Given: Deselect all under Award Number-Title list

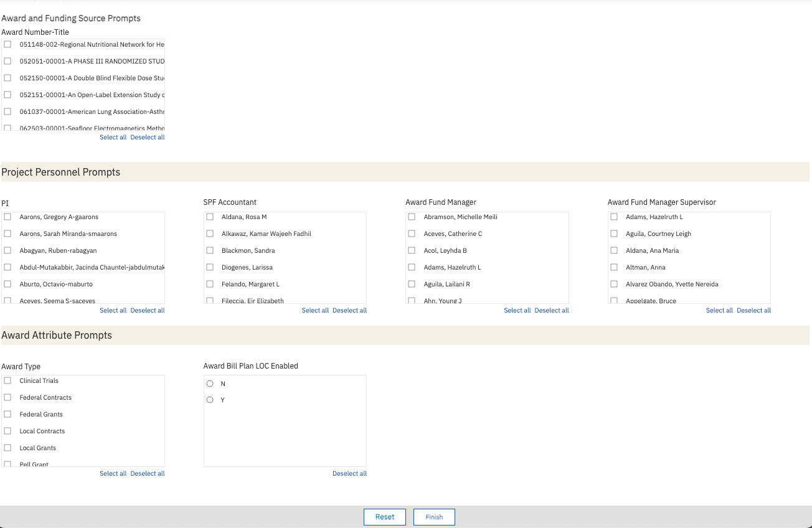Looking at the screenshot, I should [x=148, y=137].
